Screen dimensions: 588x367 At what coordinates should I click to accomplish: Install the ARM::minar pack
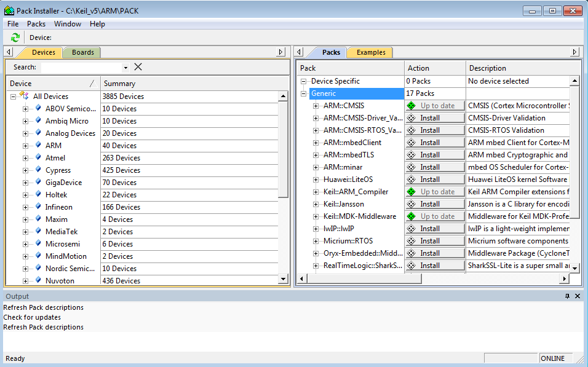click(435, 167)
